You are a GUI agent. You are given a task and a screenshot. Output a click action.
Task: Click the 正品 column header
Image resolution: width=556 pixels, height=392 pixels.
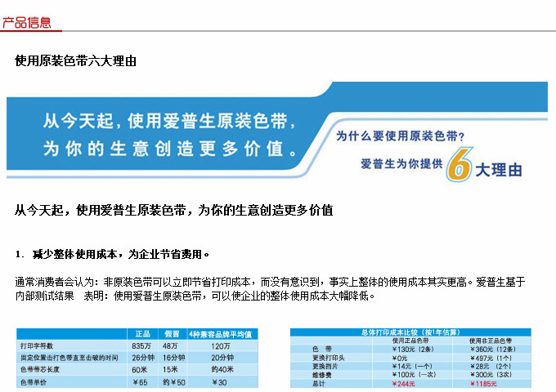pos(142,334)
